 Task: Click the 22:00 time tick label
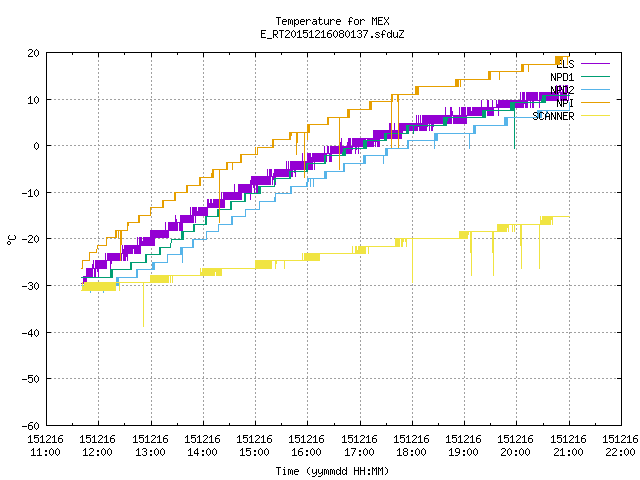pyautogui.click(x=620, y=452)
